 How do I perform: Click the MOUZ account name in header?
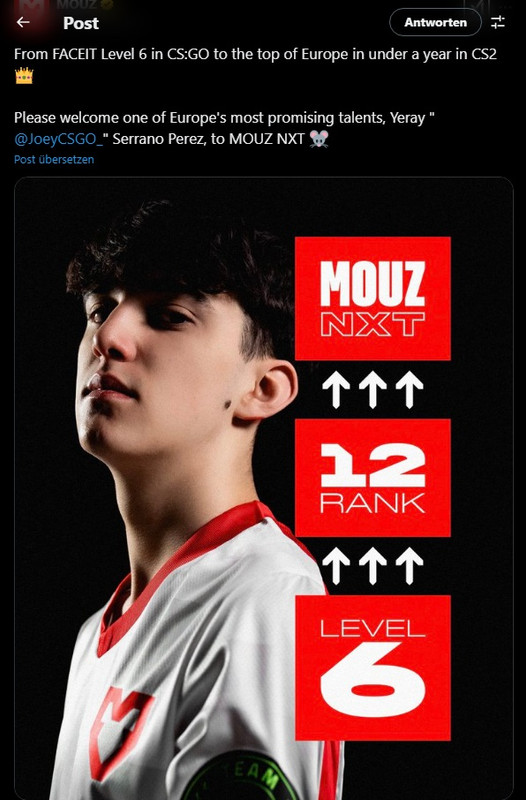(x=77, y=5)
